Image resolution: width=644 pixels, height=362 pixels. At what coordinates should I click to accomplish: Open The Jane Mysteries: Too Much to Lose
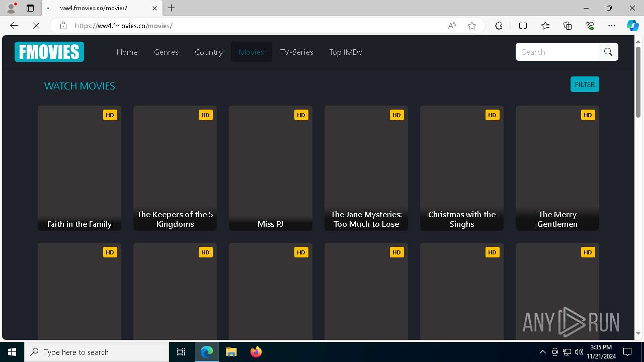366,168
